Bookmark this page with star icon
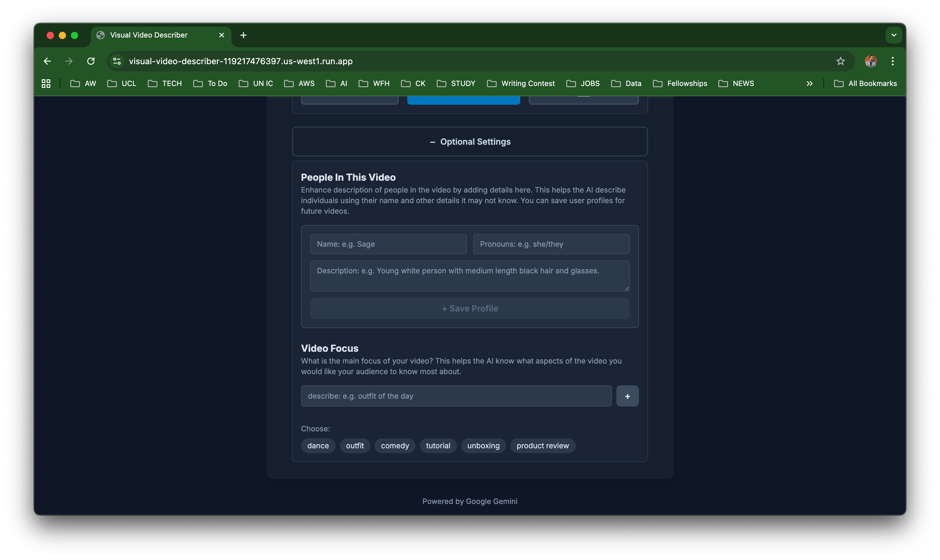The image size is (940, 560). coord(840,61)
